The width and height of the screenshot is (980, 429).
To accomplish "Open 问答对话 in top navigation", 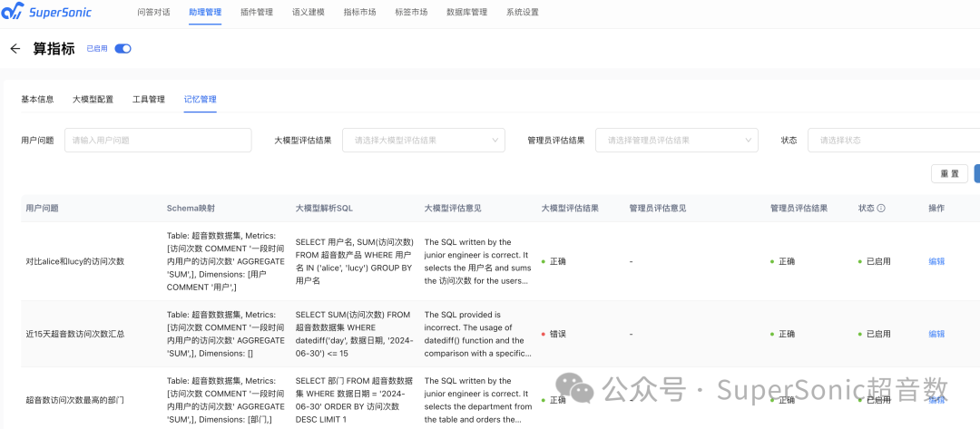I will pos(153,13).
